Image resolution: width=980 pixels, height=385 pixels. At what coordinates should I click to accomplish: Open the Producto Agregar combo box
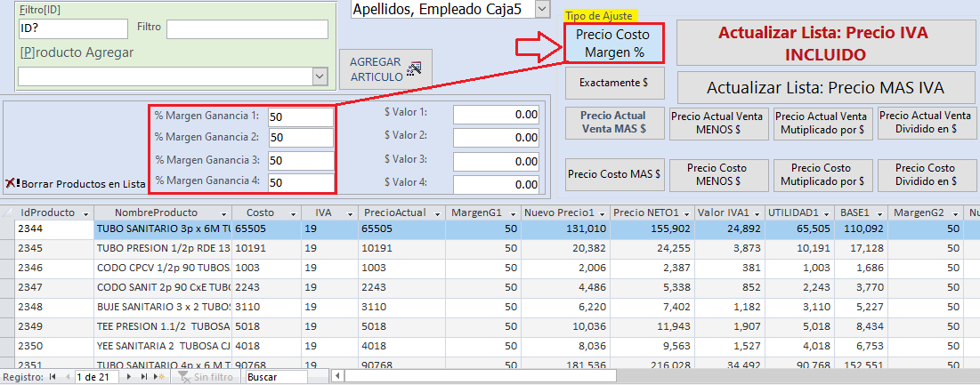pos(319,77)
